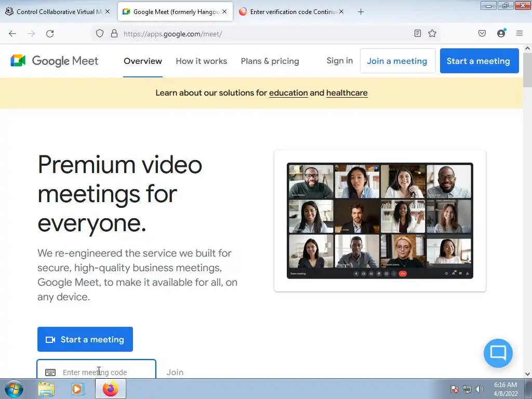Click the Google Meet logo
This screenshot has width=532, height=399.
click(54, 61)
